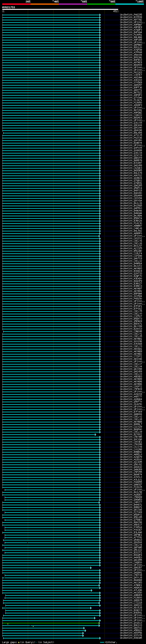Click sequence ID UniRef100_Q6FNE1
Screen dimensions: 146x644
point(131,535)
